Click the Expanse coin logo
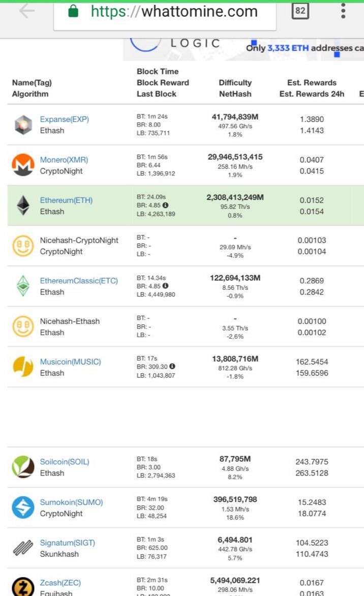The image size is (364, 596). click(23, 125)
